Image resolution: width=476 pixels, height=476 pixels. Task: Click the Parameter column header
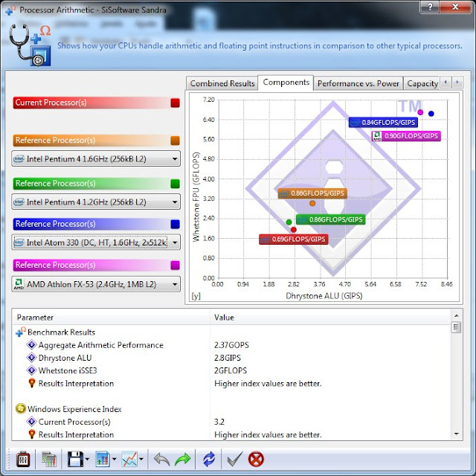pyautogui.click(x=111, y=318)
